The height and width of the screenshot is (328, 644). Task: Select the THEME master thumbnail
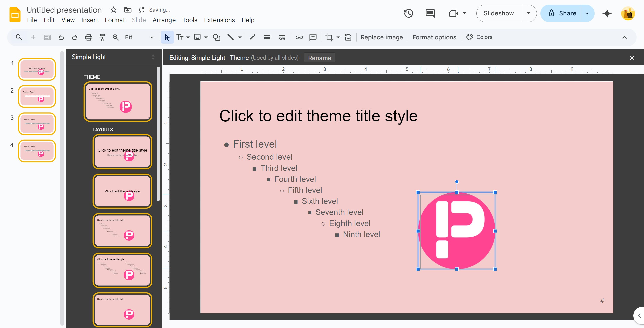[118, 101]
